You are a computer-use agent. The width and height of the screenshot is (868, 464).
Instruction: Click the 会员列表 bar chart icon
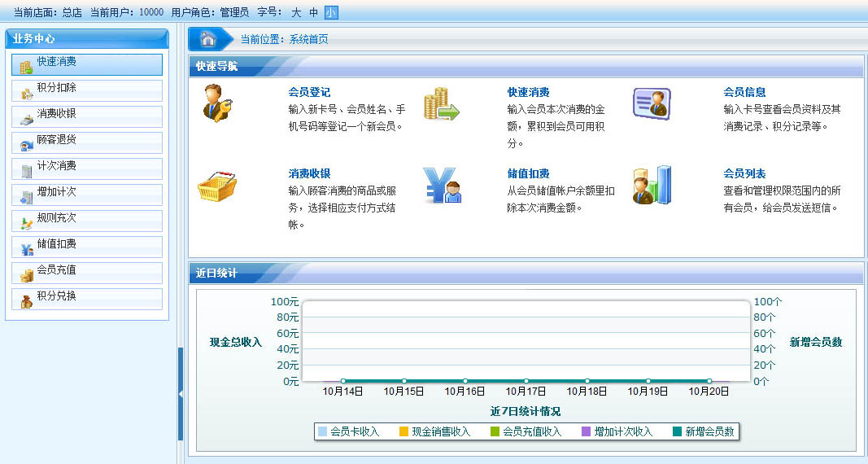click(x=652, y=185)
